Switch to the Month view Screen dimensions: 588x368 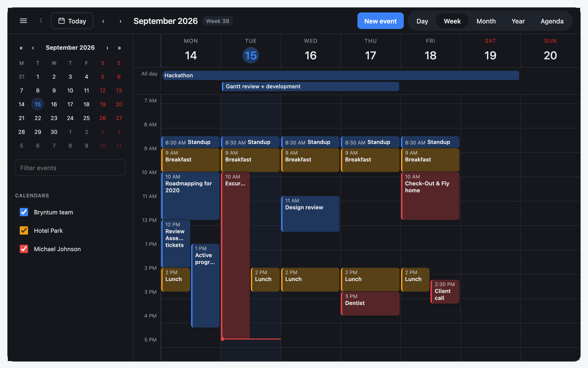486,21
